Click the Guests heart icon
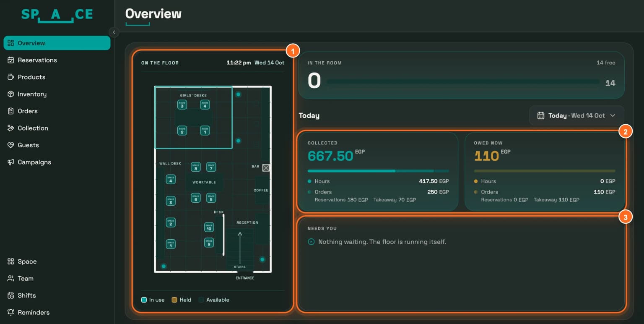Viewport: 644px width, 324px height. point(11,145)
